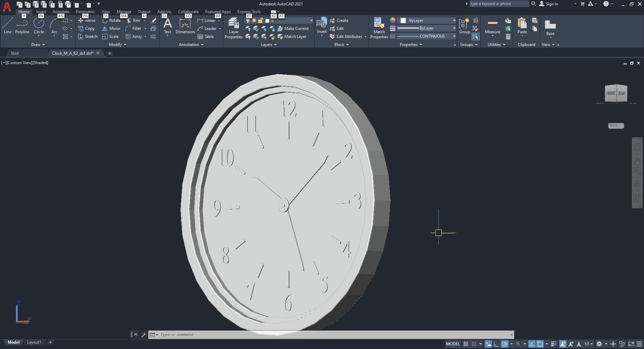This screenshot has width=644, height=349.
Task: Click Make Current layer button
Action: point(293,29)
